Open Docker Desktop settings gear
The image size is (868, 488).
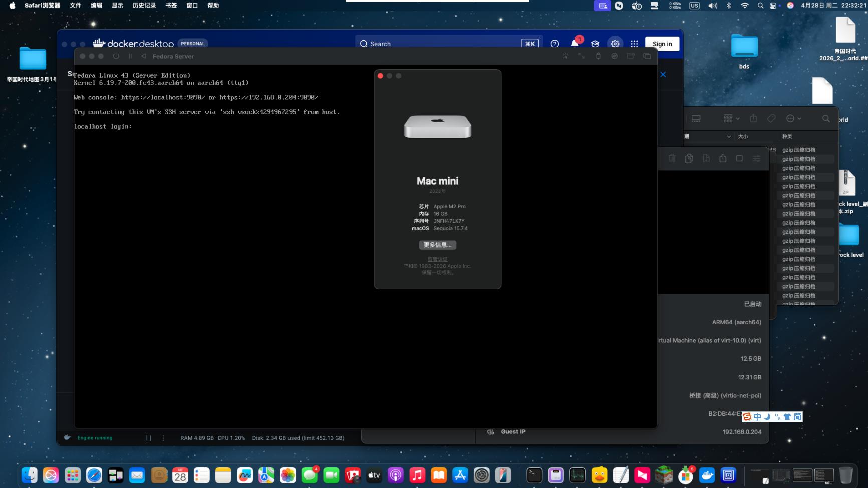point(615,44)
